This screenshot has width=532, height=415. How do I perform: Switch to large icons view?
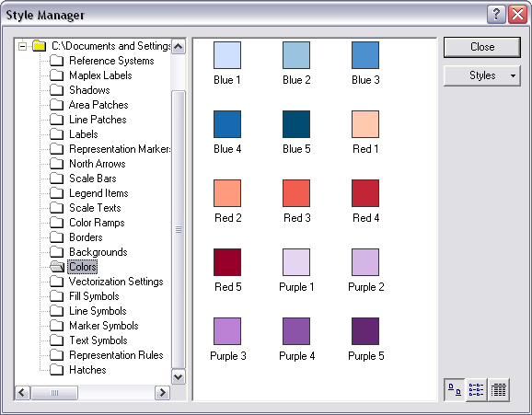[455, 390]
